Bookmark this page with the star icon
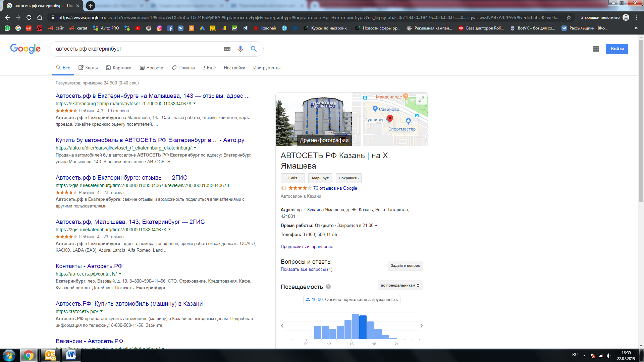Image resolution: width=644 pixels, height=362 pixels. 569,17
